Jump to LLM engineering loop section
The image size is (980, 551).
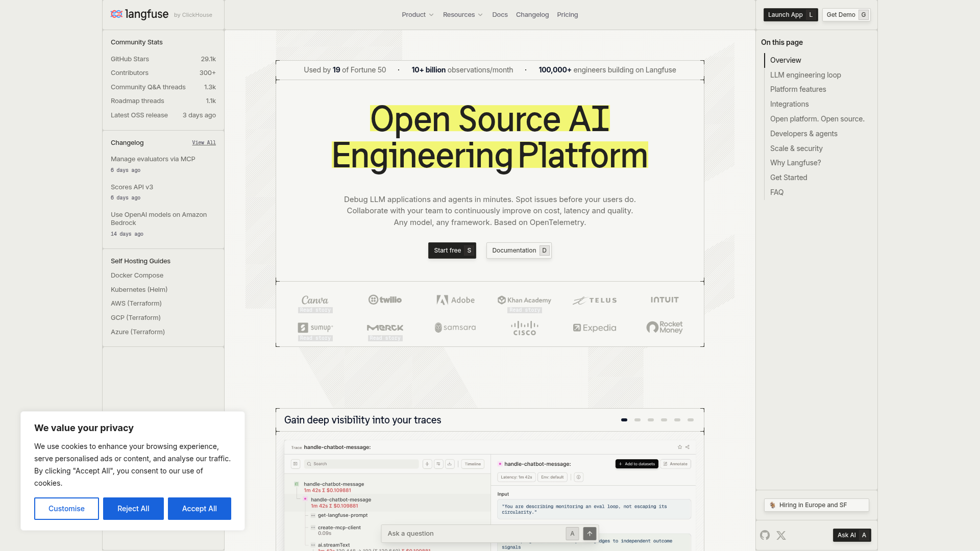tap(805, 75)
